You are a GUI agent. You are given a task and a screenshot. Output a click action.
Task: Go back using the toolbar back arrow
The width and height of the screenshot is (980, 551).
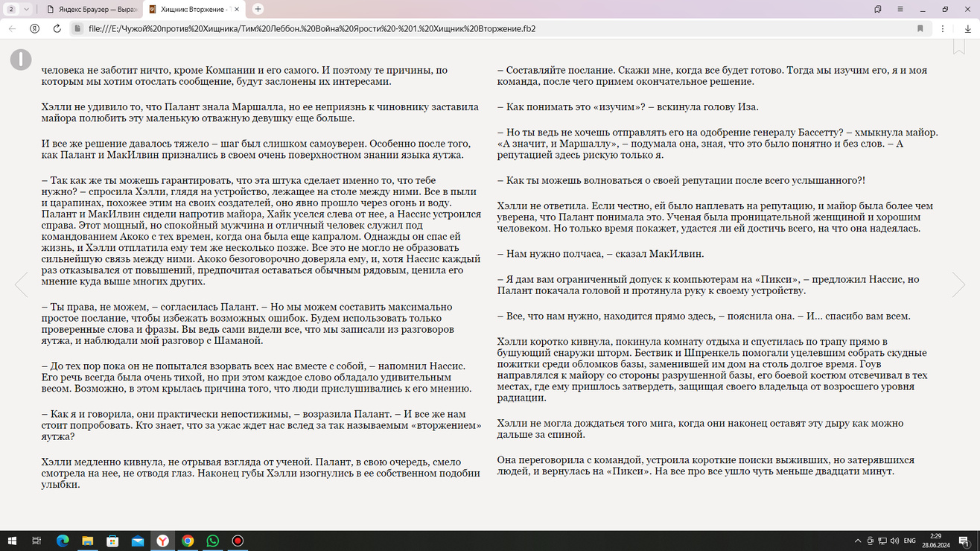(12, 28)
